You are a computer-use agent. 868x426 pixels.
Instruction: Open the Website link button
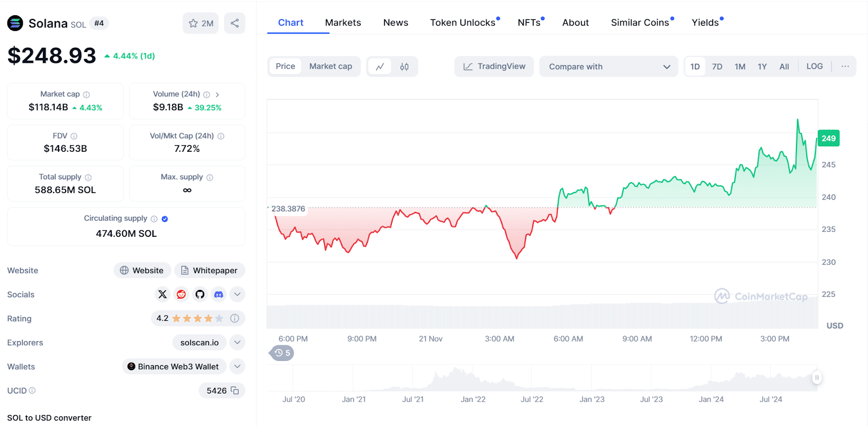pyautogui.click(x=142, y=270)
